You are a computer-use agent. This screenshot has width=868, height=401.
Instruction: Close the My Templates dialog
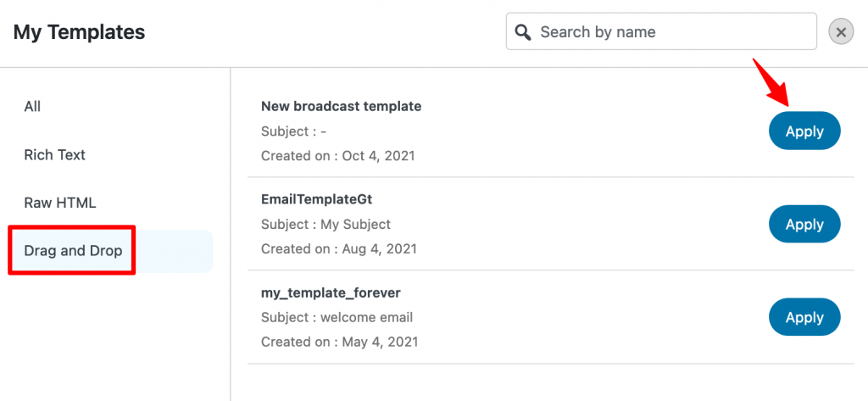[x=841, y=32]
